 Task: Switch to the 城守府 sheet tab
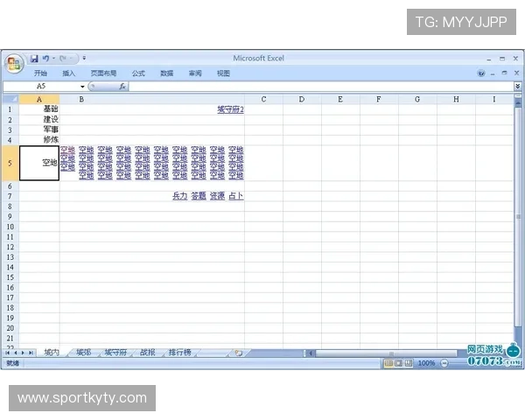pos(115,353)
